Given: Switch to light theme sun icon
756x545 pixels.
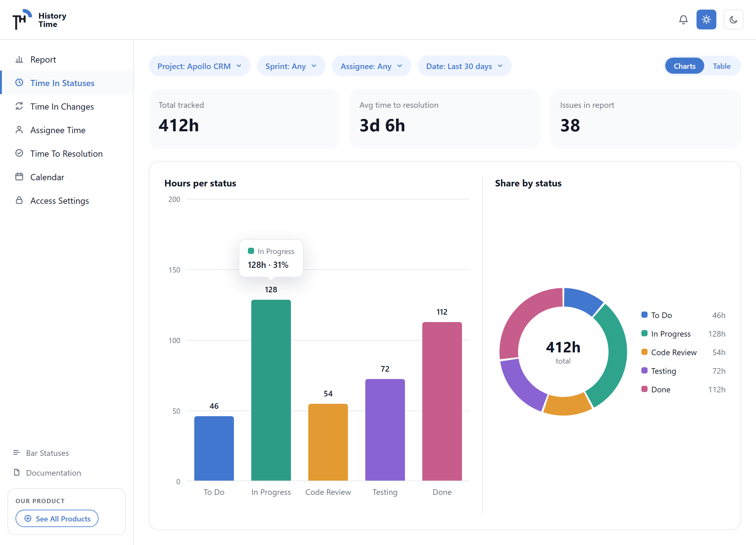Looking at the screenshot, I should (x=706, y=20).
